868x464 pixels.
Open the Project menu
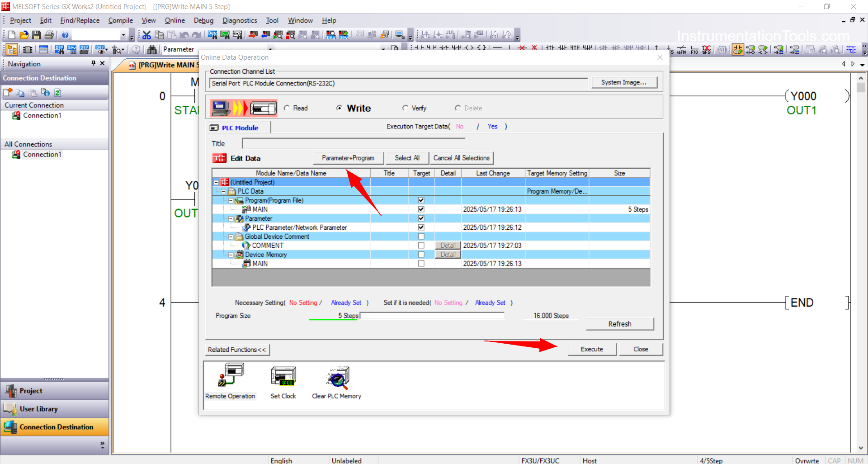coord(20,20)
